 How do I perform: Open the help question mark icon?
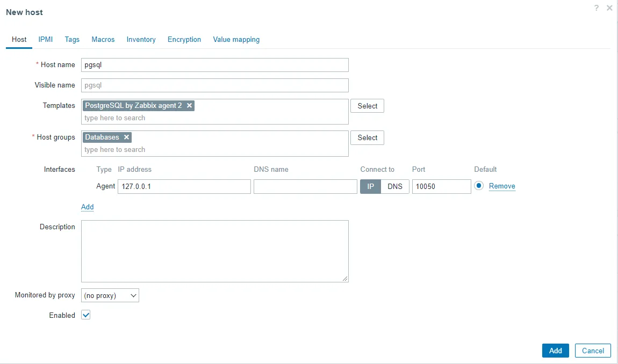(597, 8)
